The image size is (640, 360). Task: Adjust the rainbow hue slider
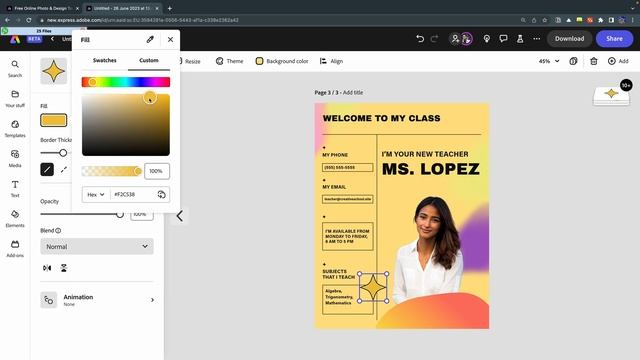point(126,82)
